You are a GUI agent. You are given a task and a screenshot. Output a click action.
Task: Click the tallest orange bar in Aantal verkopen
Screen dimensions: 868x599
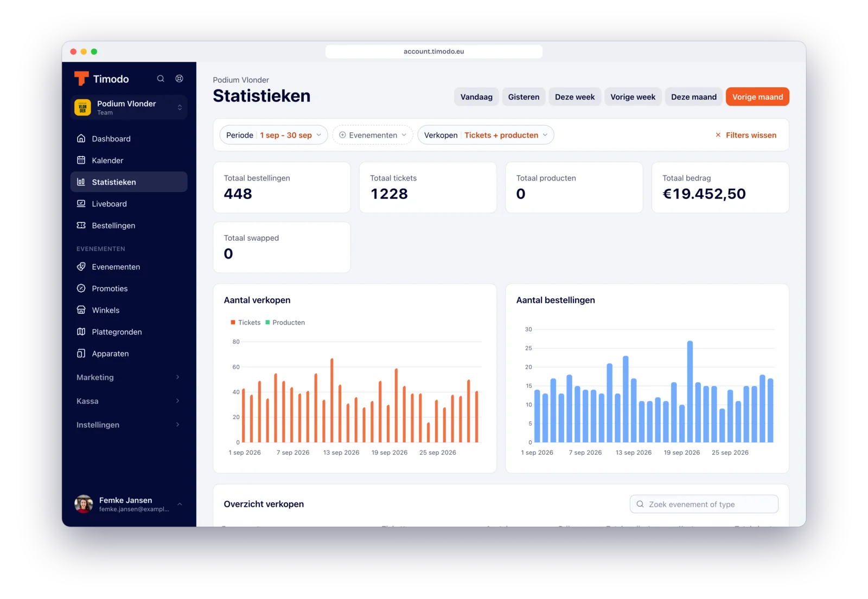[x=332, y=400]
